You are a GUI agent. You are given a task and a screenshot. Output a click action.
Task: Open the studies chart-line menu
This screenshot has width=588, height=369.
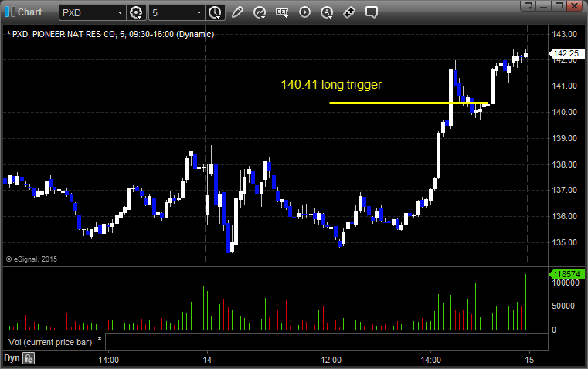coord(259,12)
